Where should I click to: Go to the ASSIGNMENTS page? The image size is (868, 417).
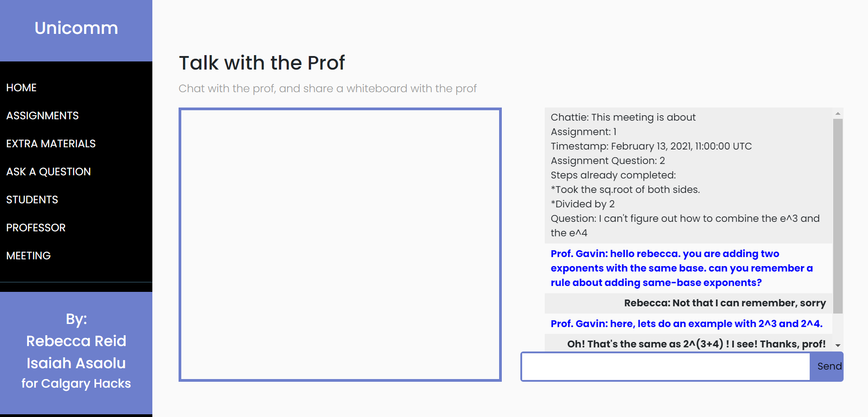coord(42,116)
